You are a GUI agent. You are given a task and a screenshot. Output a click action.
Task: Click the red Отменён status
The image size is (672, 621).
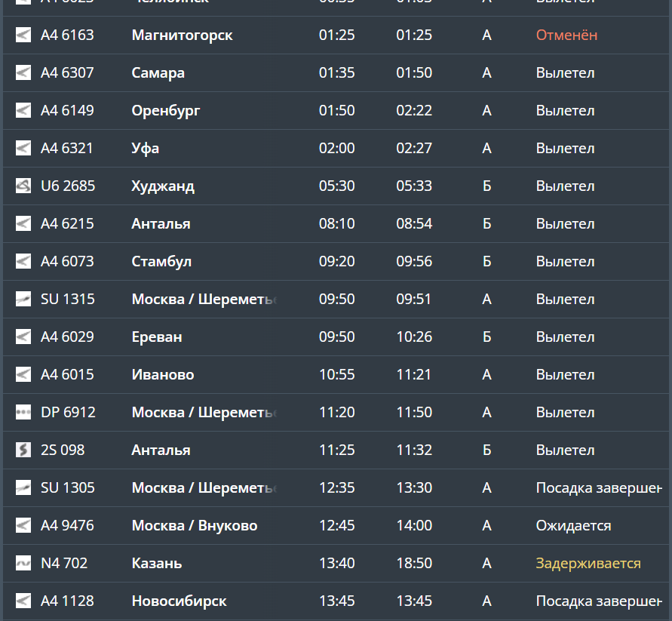click(x=566, y=35)
